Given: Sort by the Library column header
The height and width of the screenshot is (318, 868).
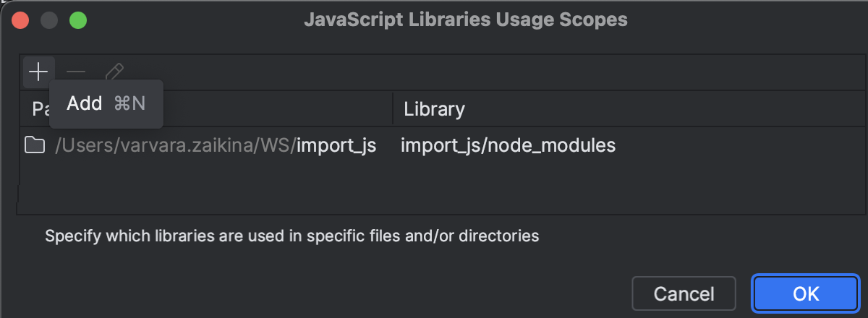Looking at the screenshot, I should tap(434, 109).
